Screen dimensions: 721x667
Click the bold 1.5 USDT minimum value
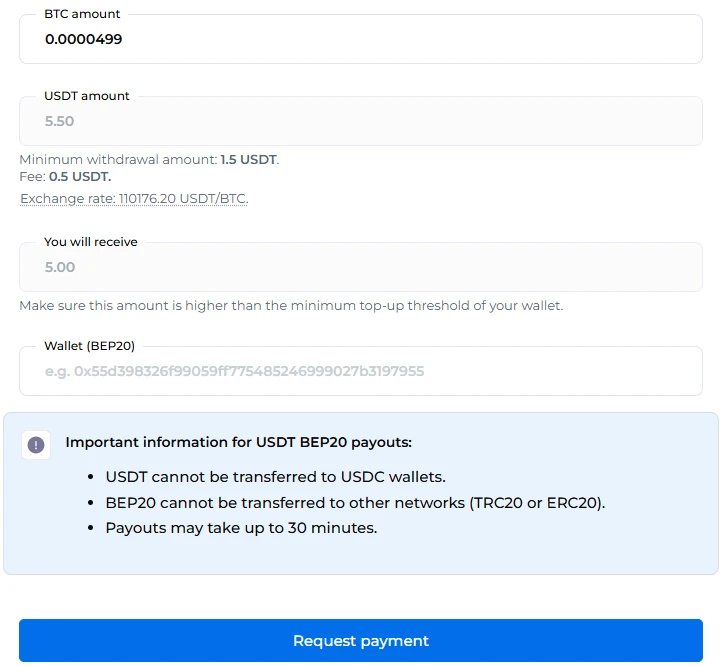249,160
